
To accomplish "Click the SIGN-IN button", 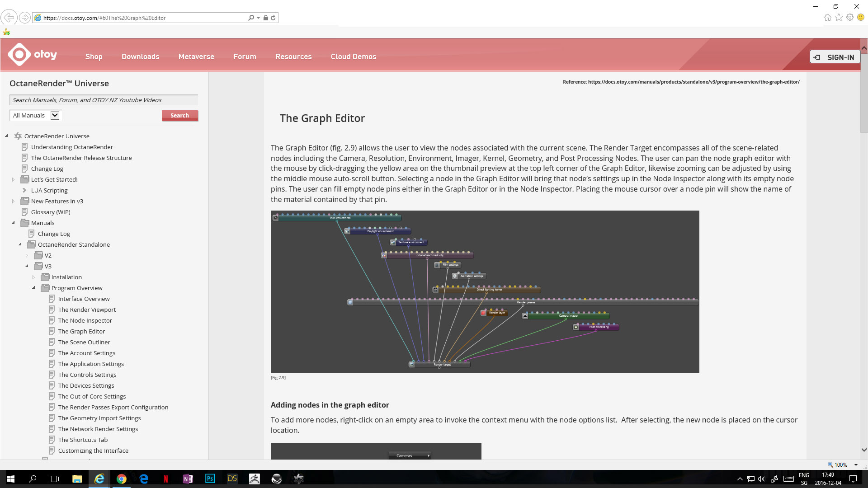I will [834, 57].
